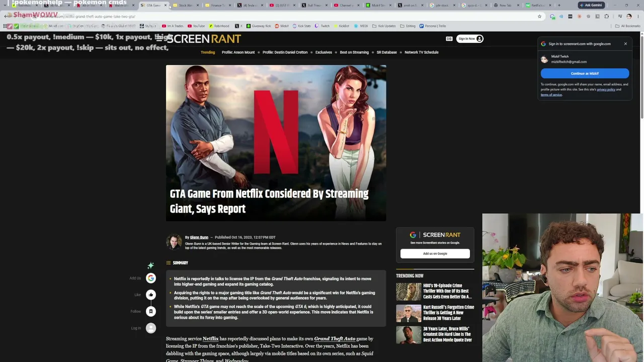The height and width of the screenshot is (362, 644).
Task: Open the Robinhood bookmark
Action: point(219,26)
